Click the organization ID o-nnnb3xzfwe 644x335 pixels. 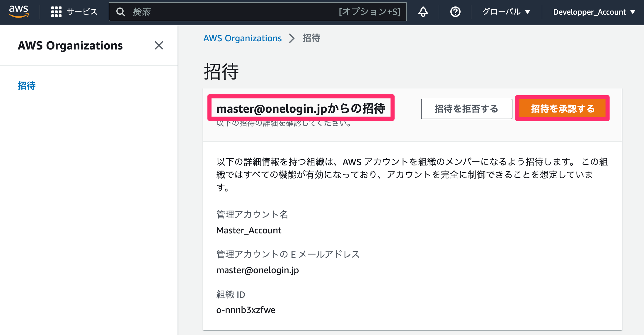click(246, 310)
